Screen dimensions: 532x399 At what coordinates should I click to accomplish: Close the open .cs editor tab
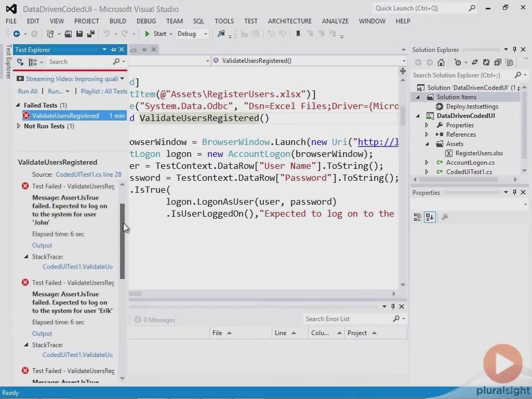click(x=154, y=49)
